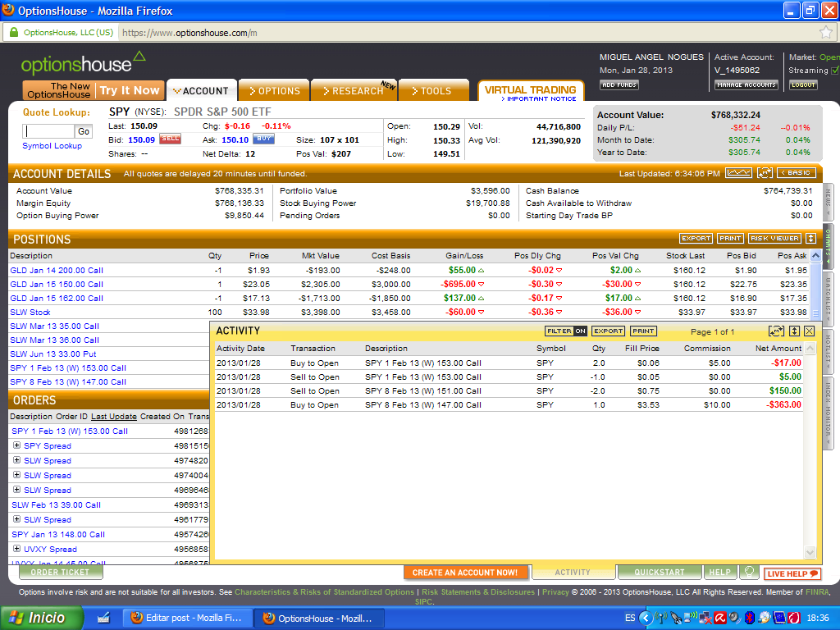Viewport: 840px width, 630px height.
Task: Open the TOOLS tab
Action: pyautogui.click(x=433, y=90)
